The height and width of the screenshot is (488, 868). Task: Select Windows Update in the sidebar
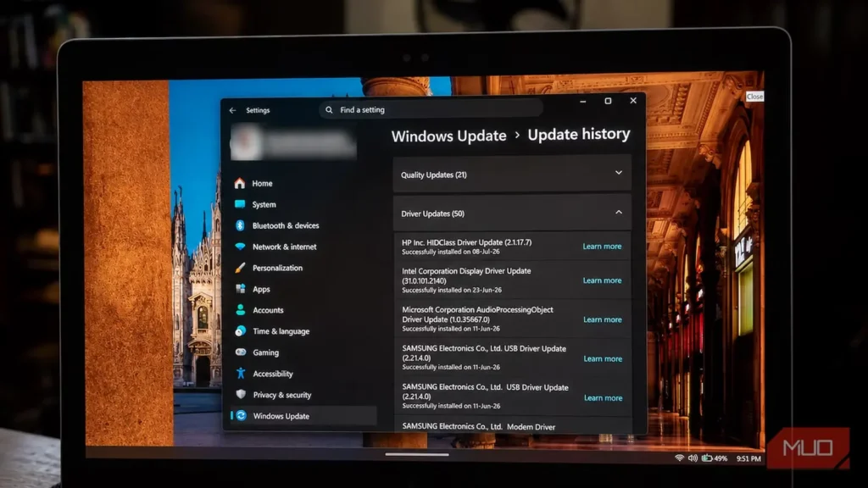(303, 415)
